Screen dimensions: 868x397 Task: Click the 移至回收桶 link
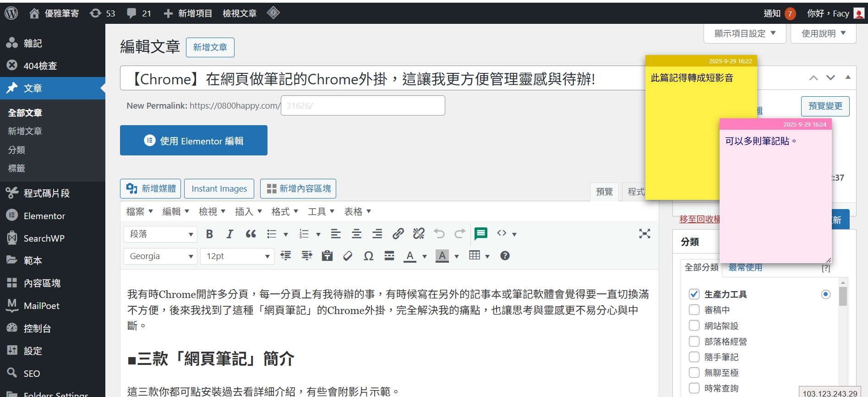coord(699,219)
